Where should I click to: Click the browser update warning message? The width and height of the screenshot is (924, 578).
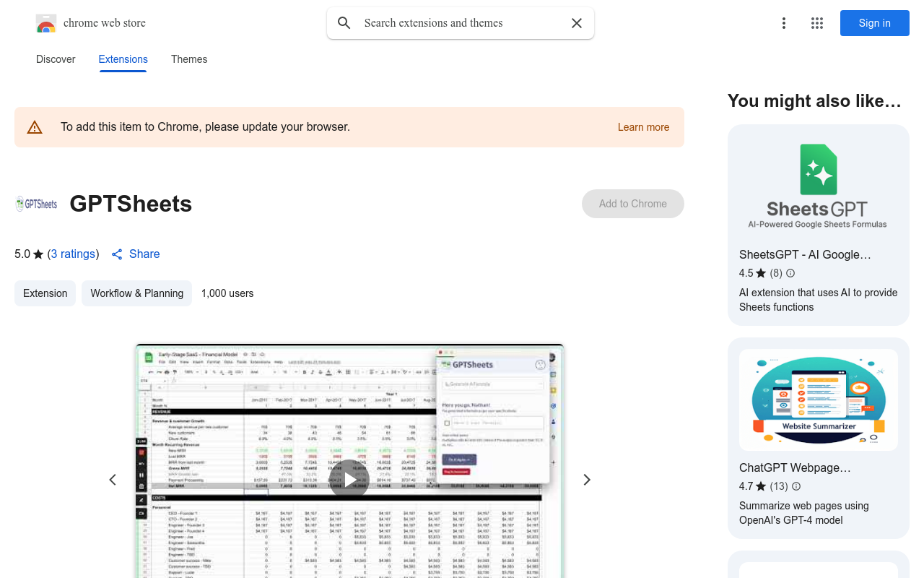click(x=205, y=127)
